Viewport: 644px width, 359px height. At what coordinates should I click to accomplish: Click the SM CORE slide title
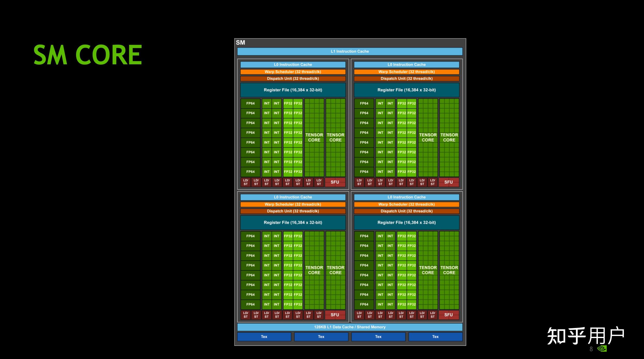point(87,54)
